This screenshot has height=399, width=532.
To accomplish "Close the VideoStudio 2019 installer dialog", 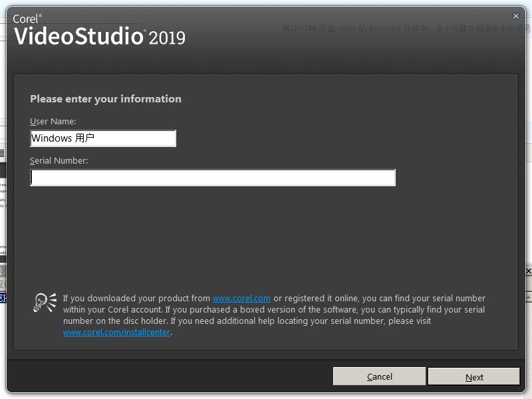I will (x=516, y=16).
